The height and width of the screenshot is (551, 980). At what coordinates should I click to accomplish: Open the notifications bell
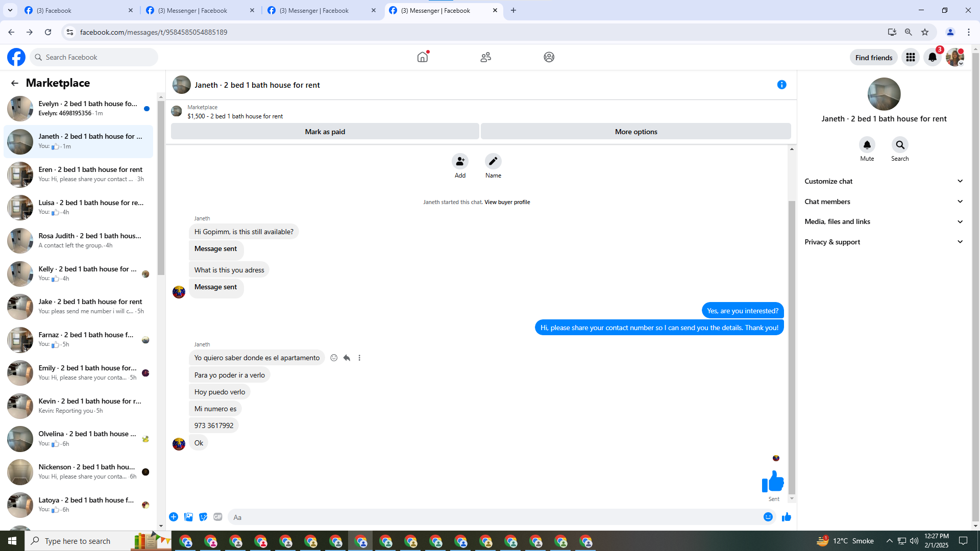932,57
